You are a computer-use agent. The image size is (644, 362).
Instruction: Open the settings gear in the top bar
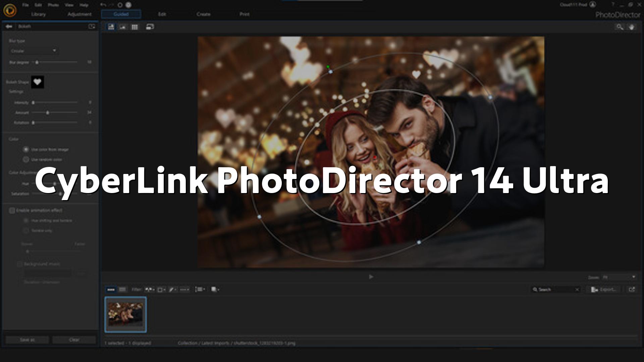120,5
